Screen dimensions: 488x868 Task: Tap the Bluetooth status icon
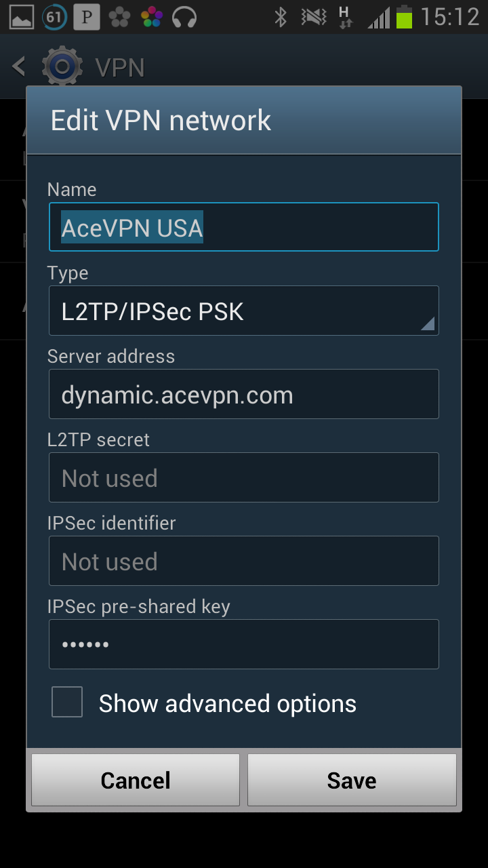280,17
